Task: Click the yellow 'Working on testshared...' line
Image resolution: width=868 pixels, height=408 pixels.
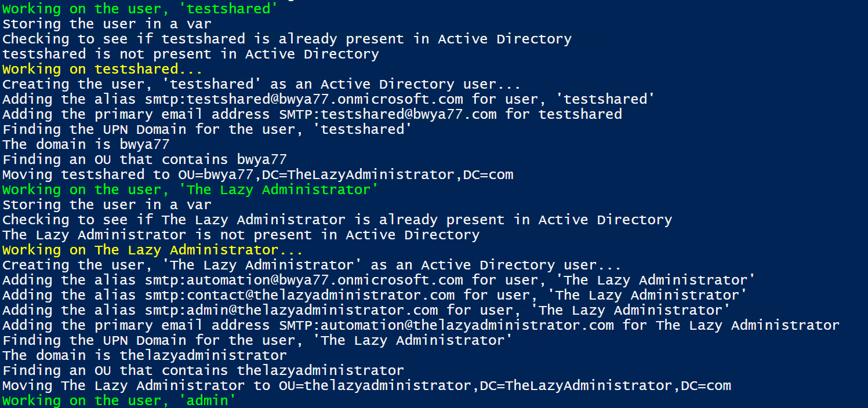Action: pos(103,69)
